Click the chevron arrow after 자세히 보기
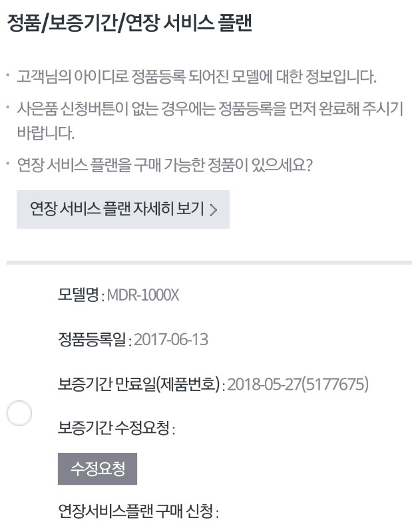This screenshot has height=532, width=420. 214,210
